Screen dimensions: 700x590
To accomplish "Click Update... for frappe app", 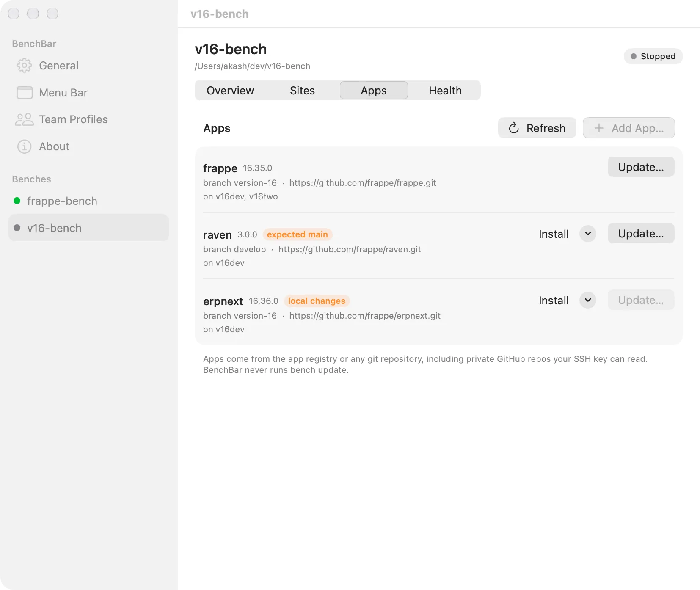I will [641, 167].
